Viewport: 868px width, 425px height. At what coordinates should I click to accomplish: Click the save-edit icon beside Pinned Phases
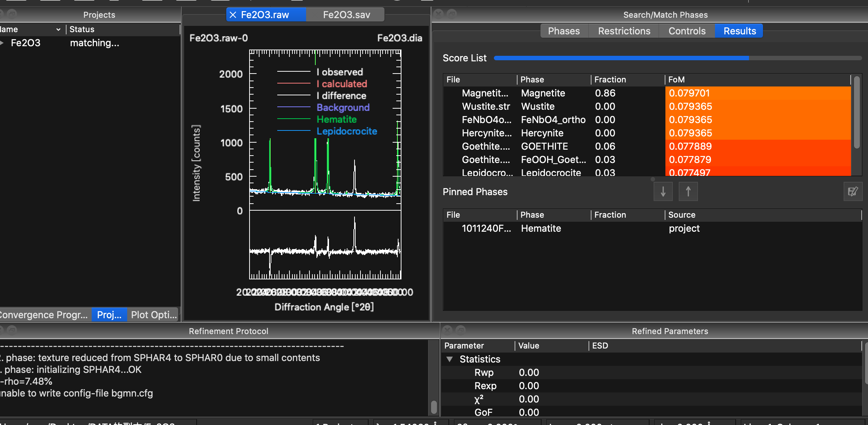(852, 191)
